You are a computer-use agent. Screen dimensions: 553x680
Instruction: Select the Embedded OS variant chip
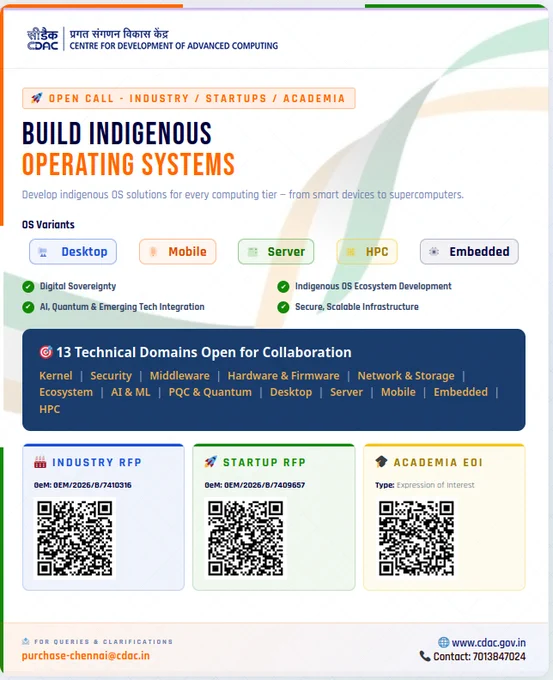point(469,252)
